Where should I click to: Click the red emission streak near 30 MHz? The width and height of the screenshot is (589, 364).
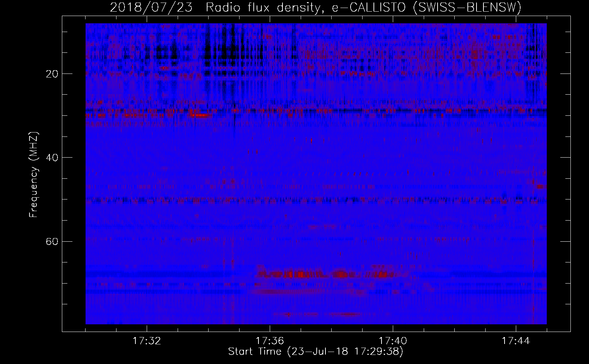point(199,115)
